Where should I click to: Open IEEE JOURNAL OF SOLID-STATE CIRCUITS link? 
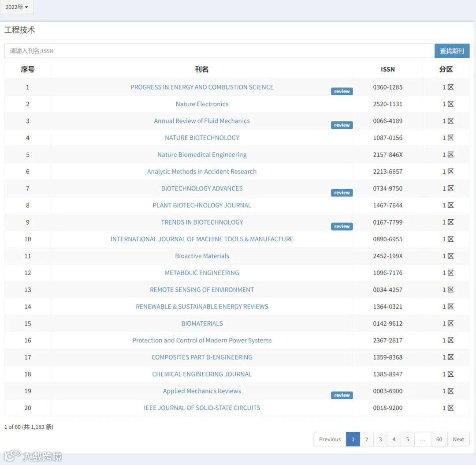click(x=202, y=408)
